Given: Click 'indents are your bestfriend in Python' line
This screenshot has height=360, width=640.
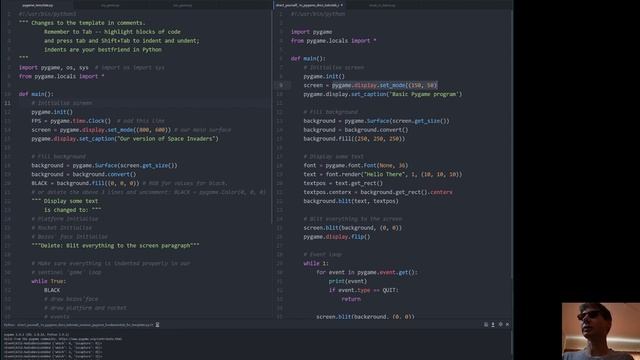Looking at the screenshot, I should 103,49.
